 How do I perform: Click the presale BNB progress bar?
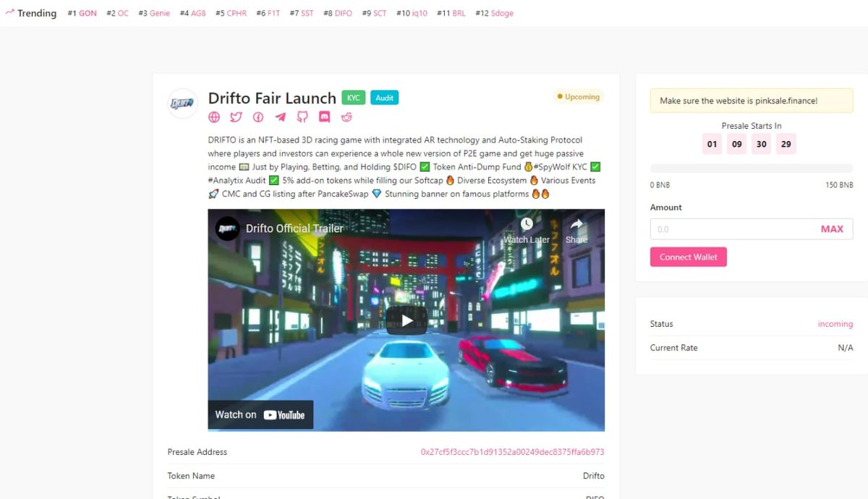coord(752,169)
